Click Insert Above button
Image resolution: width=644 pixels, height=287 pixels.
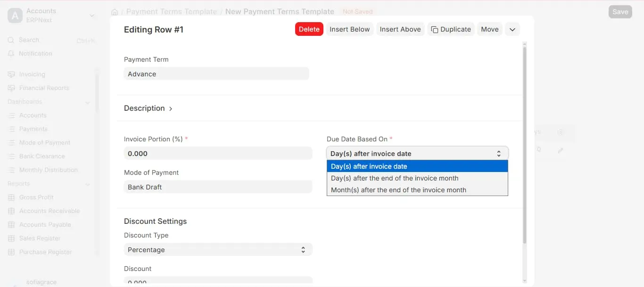pos(400,29)
